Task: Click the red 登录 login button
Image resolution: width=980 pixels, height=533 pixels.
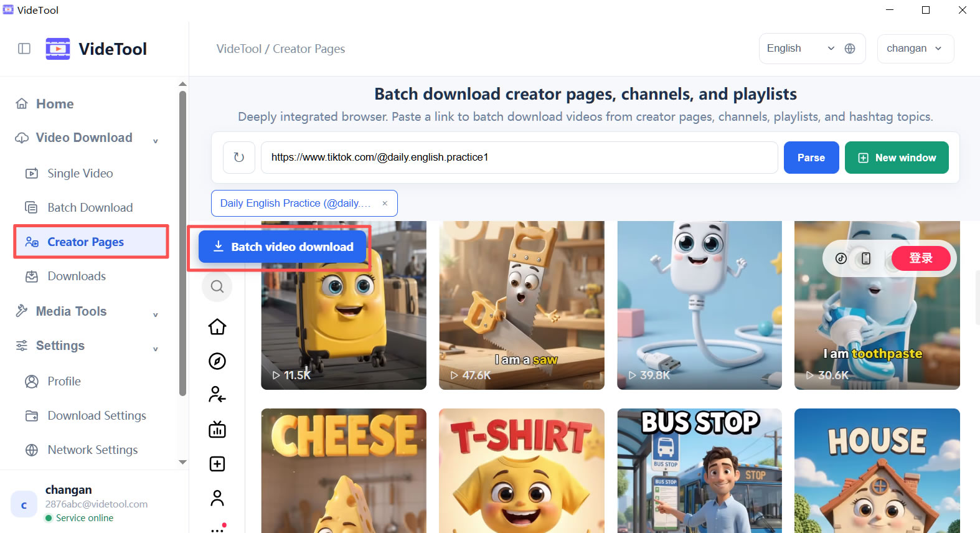Action: 921,258
